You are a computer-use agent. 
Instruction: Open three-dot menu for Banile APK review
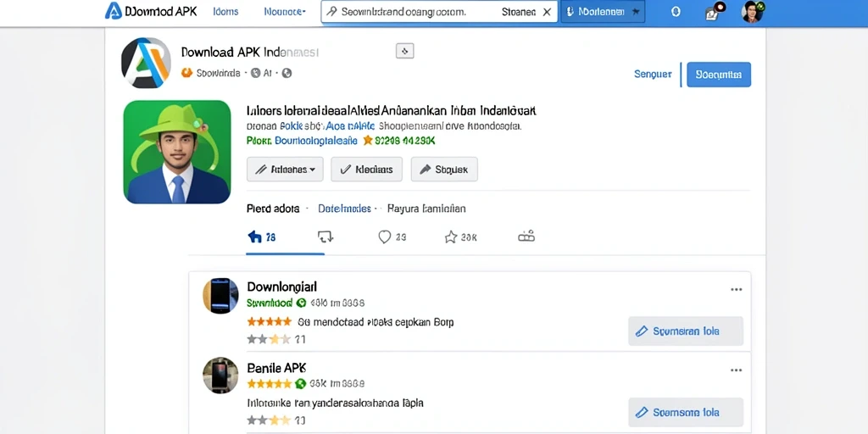pyautogui.click(x=736, y=370)
